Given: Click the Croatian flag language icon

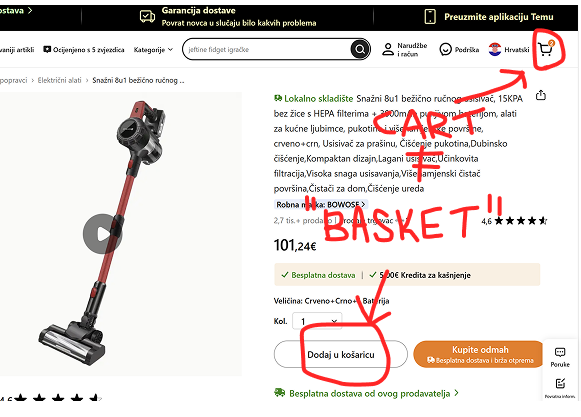Looking at the screenshot, I should coord(495,49).
